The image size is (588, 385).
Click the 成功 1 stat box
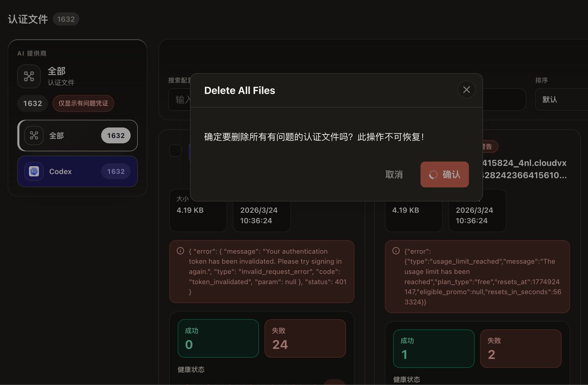pos(434,348)
